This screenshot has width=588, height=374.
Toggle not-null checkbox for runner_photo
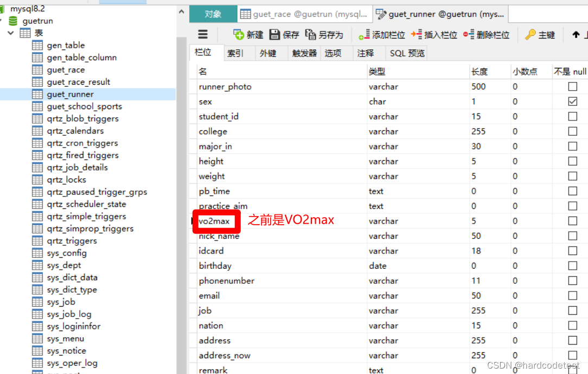[x=572, y=87]
